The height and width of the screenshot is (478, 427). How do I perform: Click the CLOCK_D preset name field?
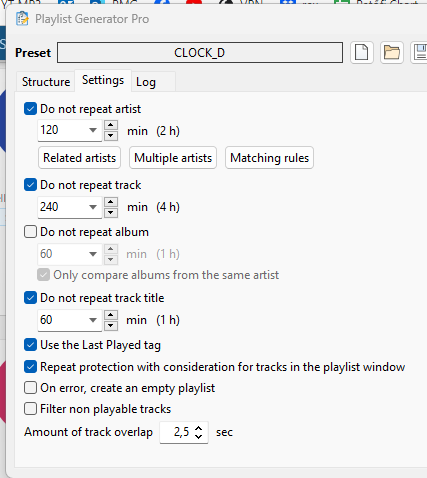[x=200, y=53]
